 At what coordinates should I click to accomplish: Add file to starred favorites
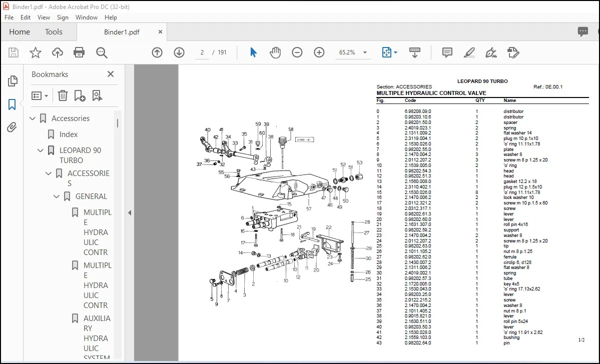click(x=35, y=52)
